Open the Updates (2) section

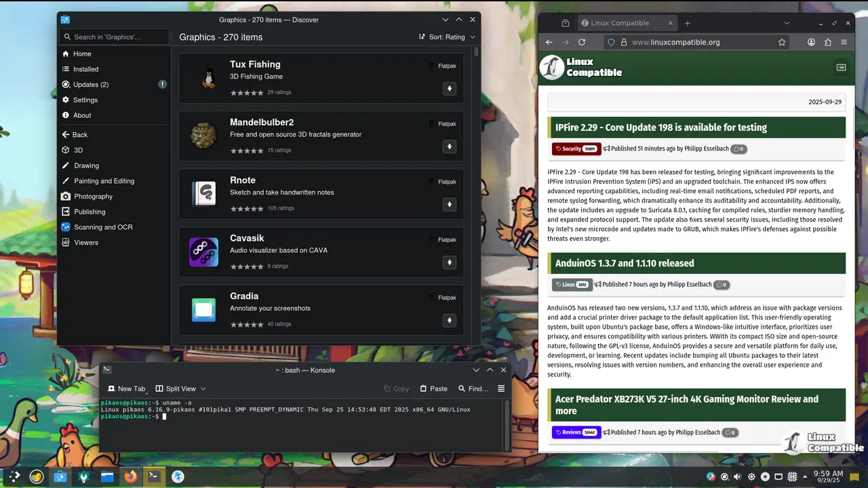pyautogui.click(x=90, y=85)
